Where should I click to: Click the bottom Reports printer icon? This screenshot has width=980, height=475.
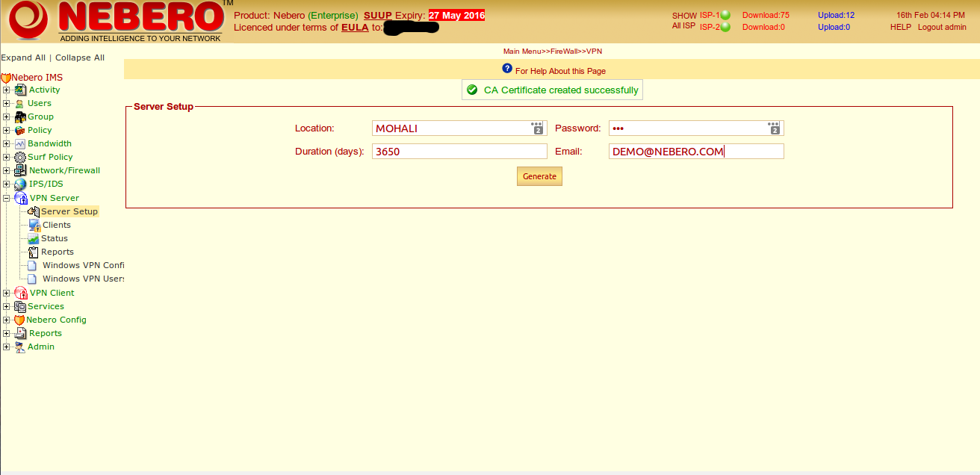(20, 333)
